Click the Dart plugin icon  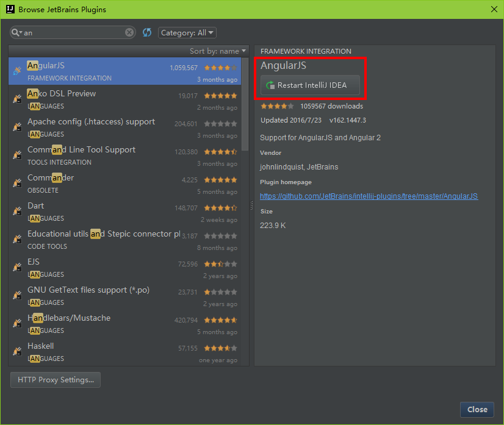[x=17, y=211]
